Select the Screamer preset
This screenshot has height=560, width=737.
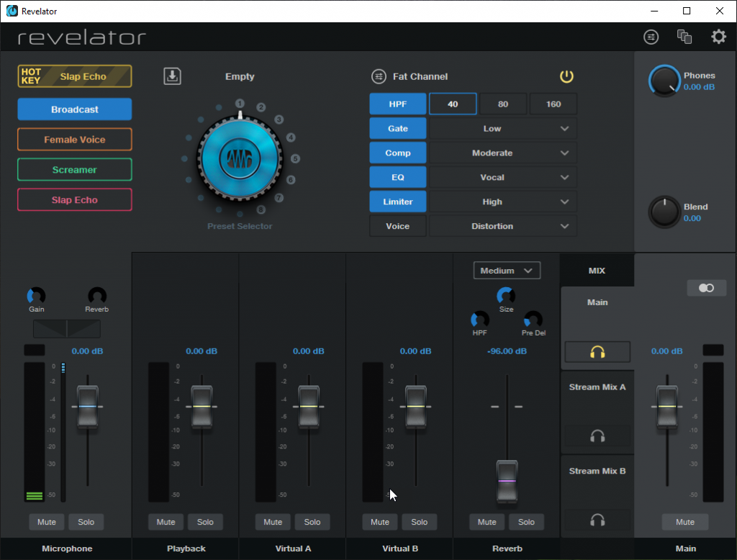(x=75, y=169)
